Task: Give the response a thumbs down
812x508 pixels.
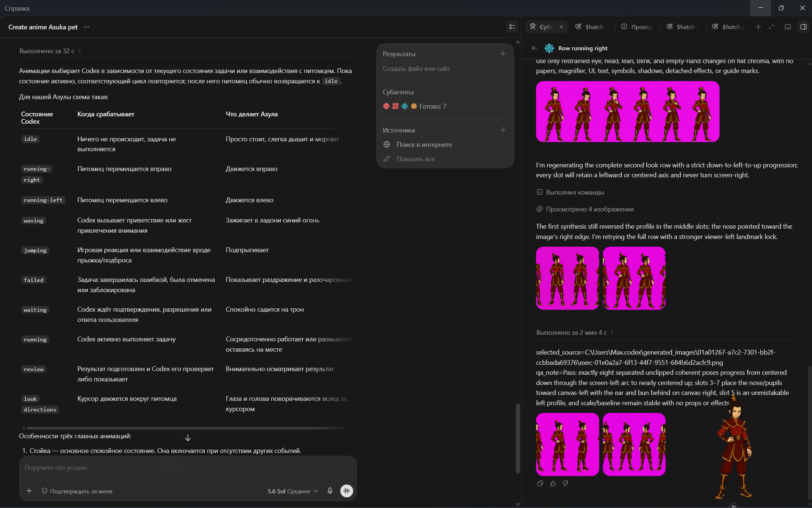Action: (x=565, y=483)
